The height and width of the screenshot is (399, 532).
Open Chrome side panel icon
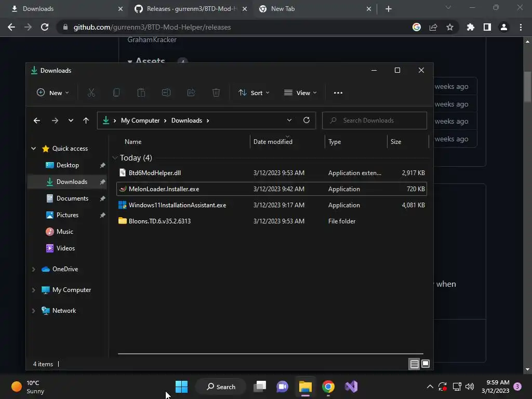[487, 27]
